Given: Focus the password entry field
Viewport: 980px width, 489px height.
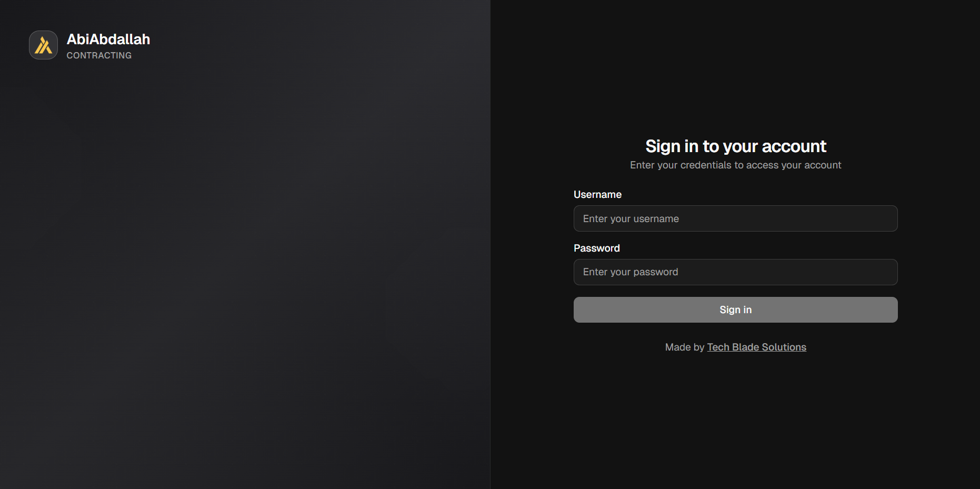Looking at the screenshot, I should point(735,272).
